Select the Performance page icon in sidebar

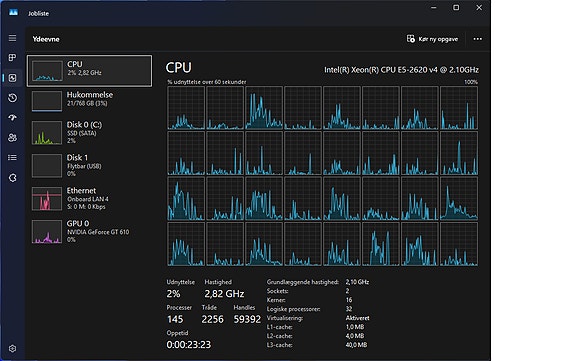[x=12, y=78]
